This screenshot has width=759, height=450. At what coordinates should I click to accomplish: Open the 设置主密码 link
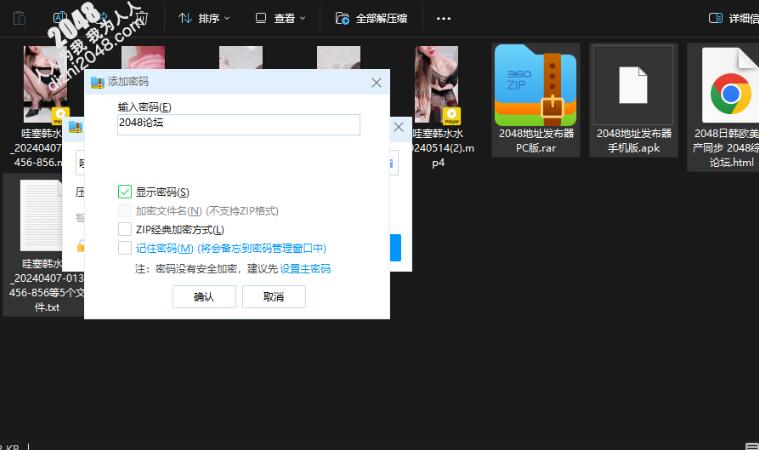pyautogui.click(x=305, y=269)
